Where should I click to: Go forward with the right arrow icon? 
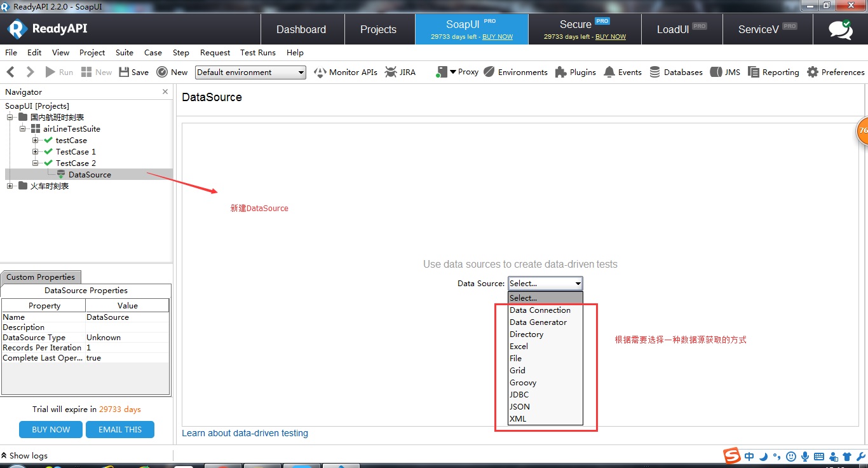30,72
